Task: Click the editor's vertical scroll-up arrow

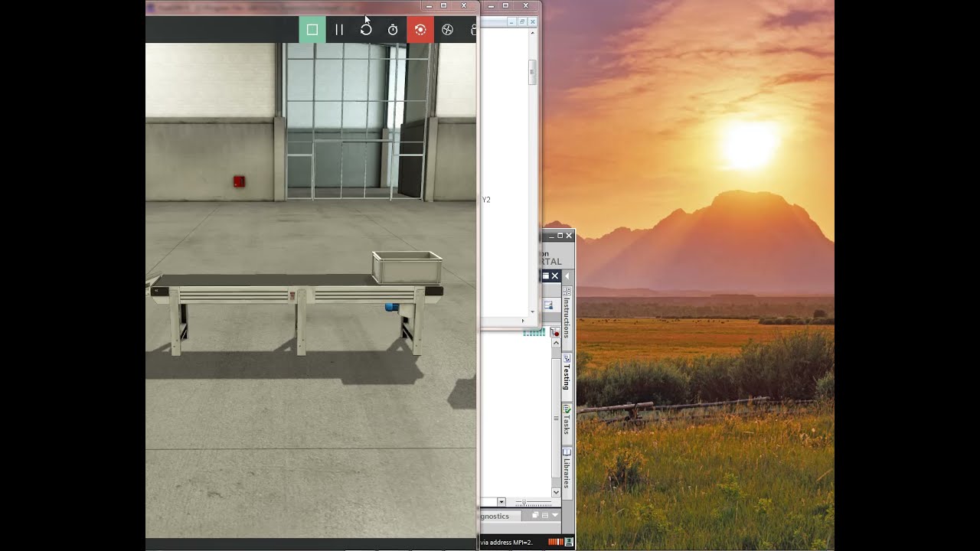Action: (556, 343)
